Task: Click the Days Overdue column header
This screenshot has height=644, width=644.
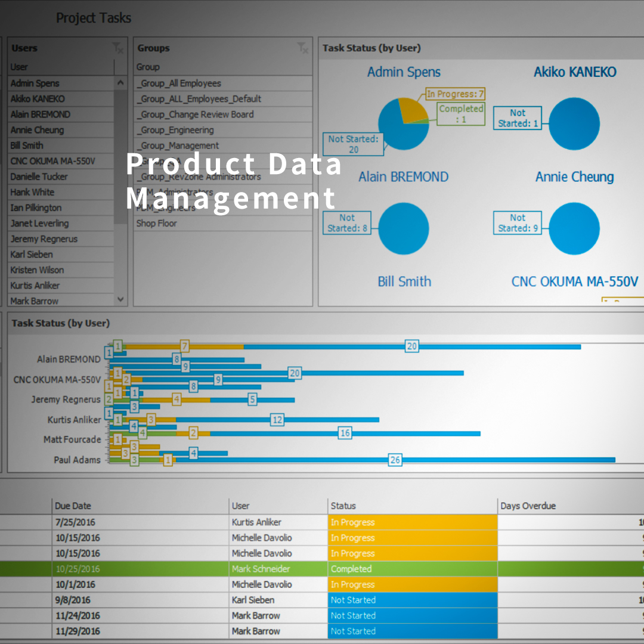Action: pyautogui.click(x=528, y=506)
